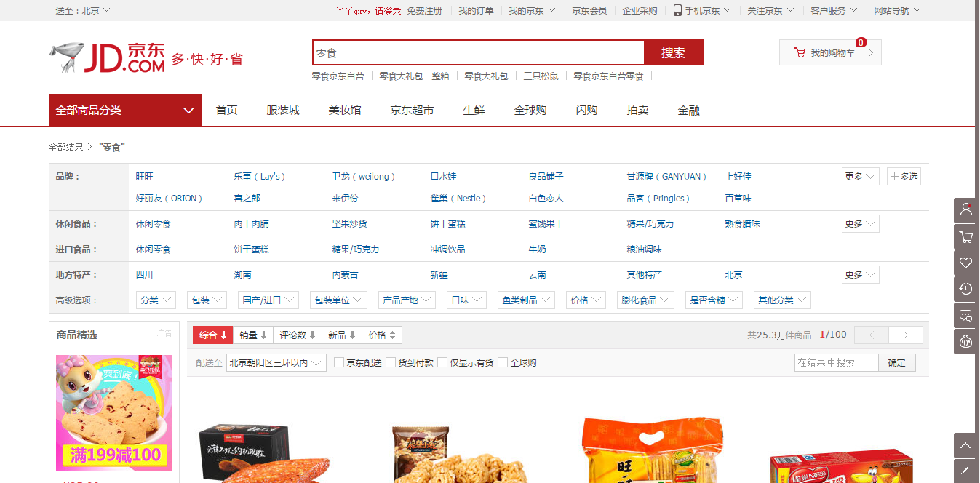The height and width of the screenshot is (483, 980).
Task: Open 服装城 in the navigation bar
Action: [283, 111]
